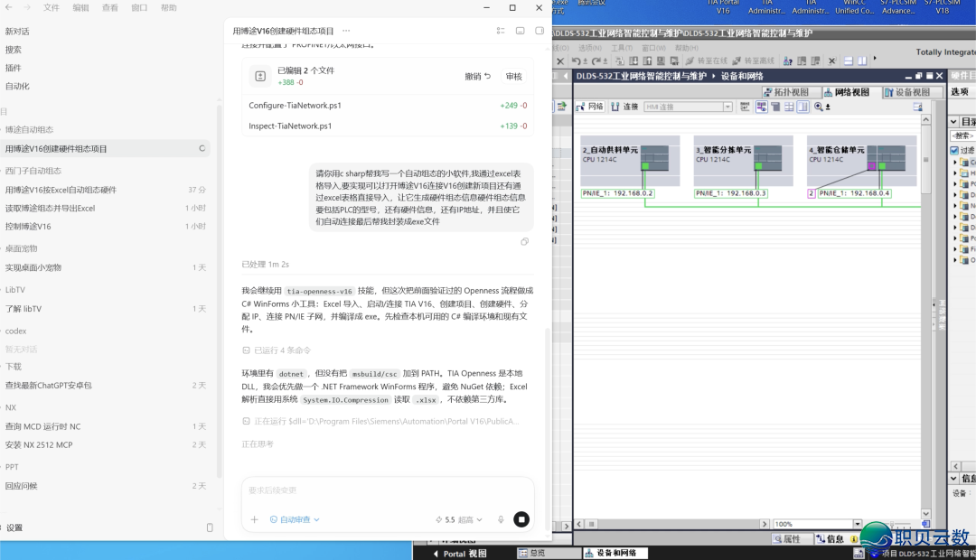This screenshot has width=976, height=560.
Task: Click the compile icon in TIA toolbar
Action: [619, 61]
